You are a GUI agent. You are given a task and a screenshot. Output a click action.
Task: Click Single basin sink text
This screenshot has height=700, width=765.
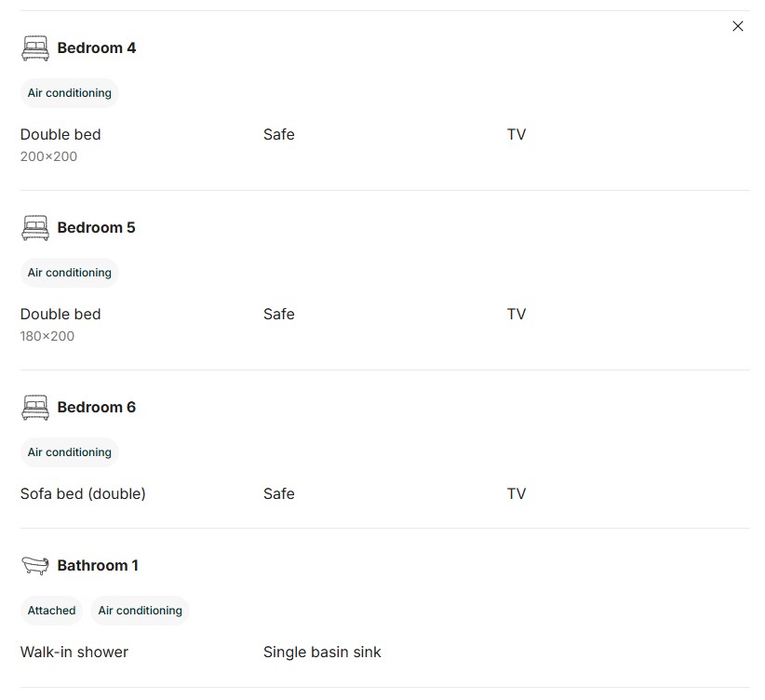point(322,653)
